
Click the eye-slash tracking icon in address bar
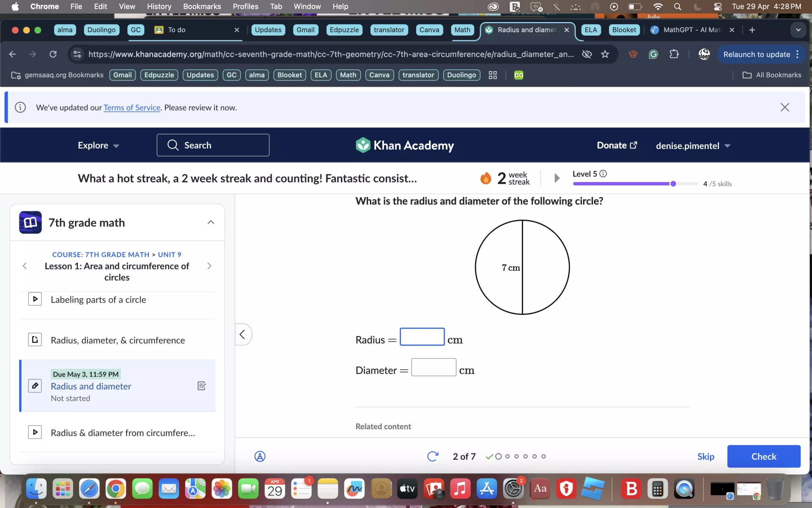[587, 54]
